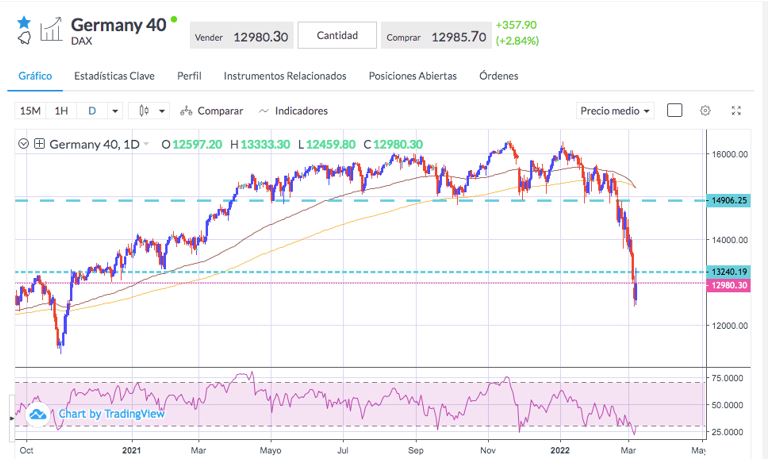Click the 14906.25 price line label

(x=729, y=200)
